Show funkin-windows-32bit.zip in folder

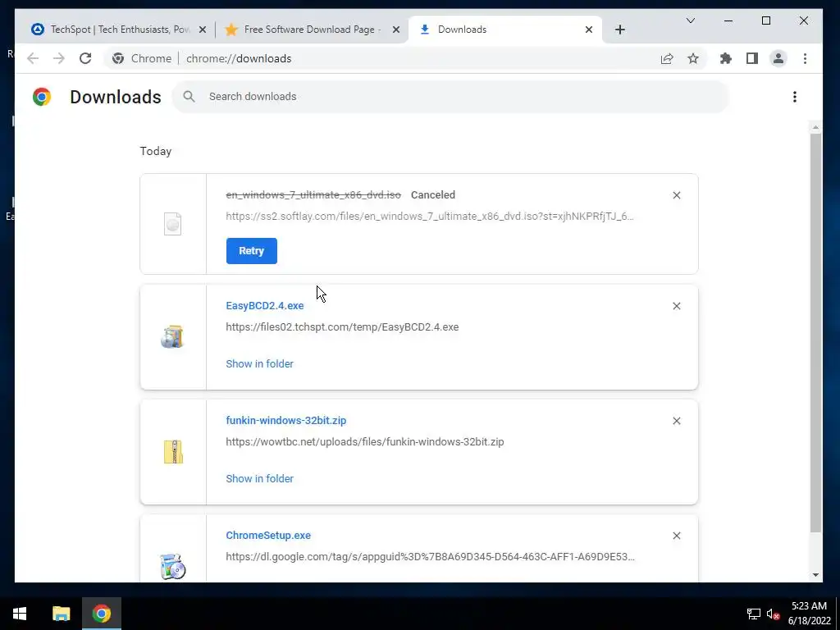(259, 479)
